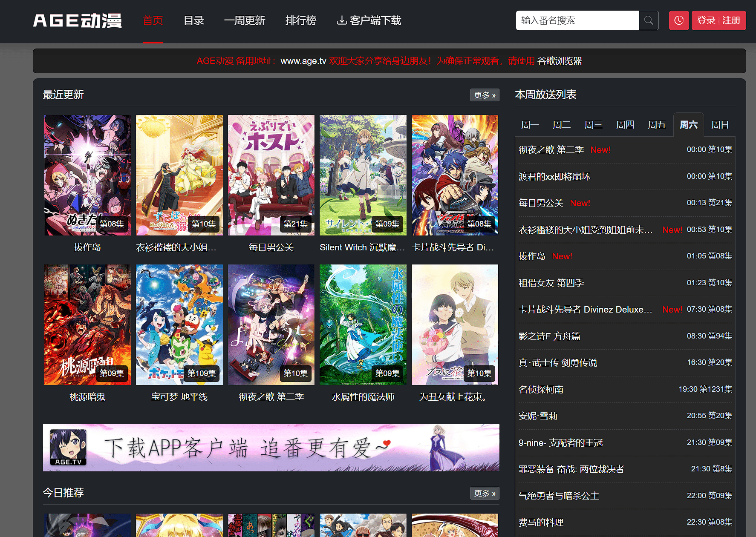The width and height of the screenshot is (756, 537).
Task: Open 每日男公关 in the schedule list
Action: click(x=541, y=203)
